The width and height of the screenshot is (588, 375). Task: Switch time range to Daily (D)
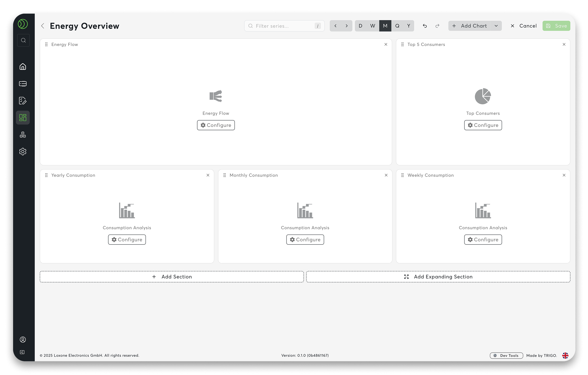pos(360,26)
